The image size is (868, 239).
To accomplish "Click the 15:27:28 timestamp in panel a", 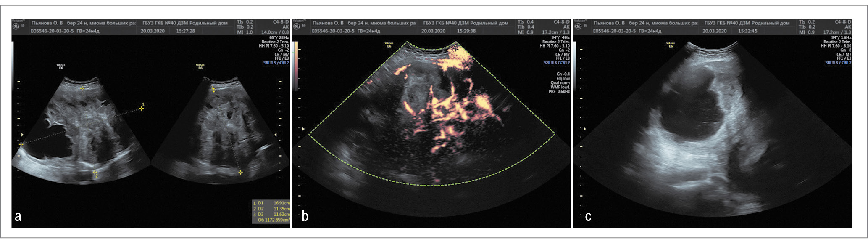I will tap(185, 31).
